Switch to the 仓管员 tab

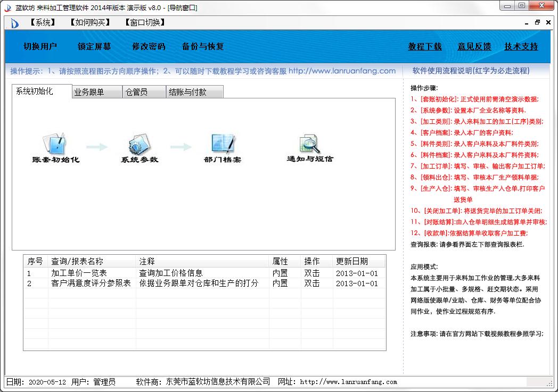click(x=144, y=92)
